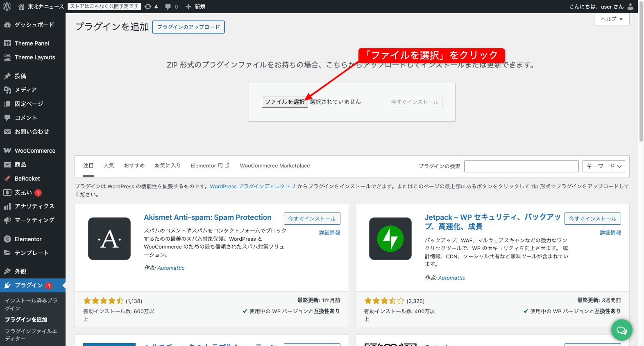
Task: Switch to the お気に入り tab
Action: point(168,166)
